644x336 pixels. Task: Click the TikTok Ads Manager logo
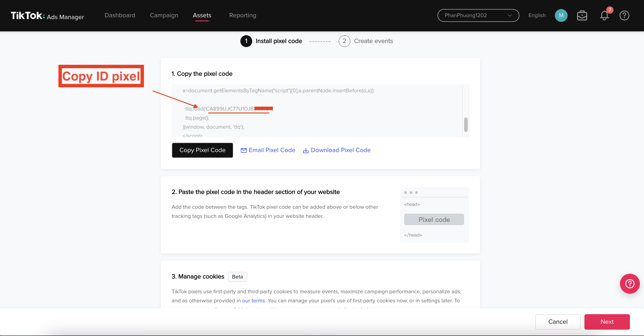[47, 16]
